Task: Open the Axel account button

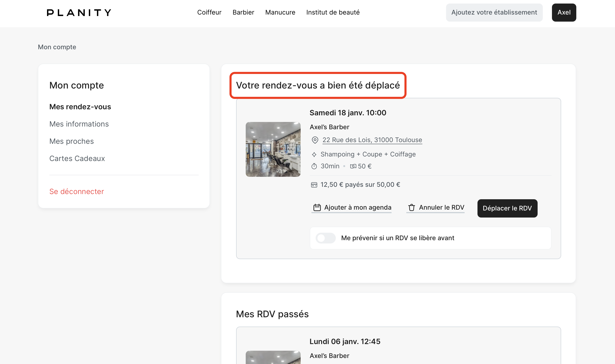Action: coord(564,12)
